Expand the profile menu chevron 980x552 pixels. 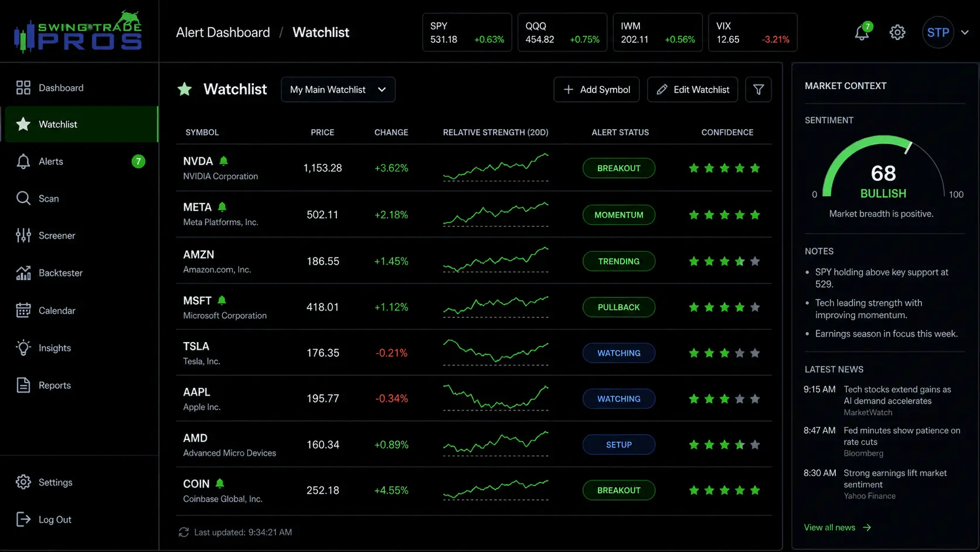965,33
